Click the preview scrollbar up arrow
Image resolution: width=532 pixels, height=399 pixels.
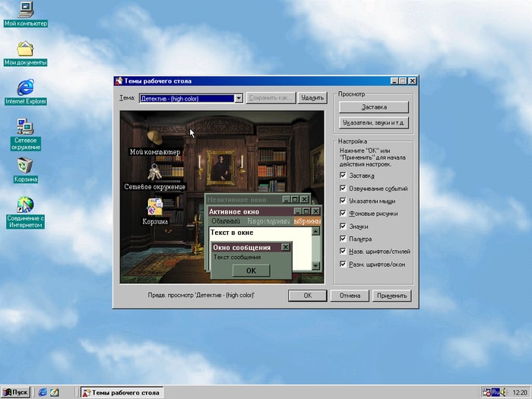click(315, 231)
